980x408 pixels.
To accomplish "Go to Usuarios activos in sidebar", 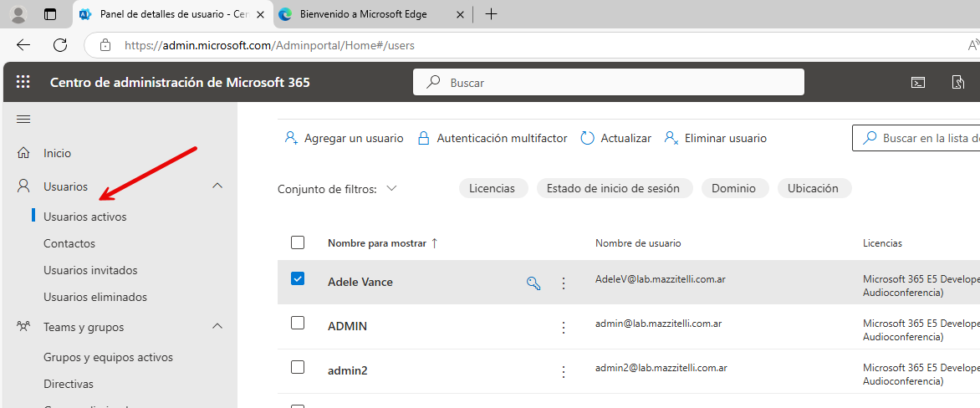I will coord(85,217).
